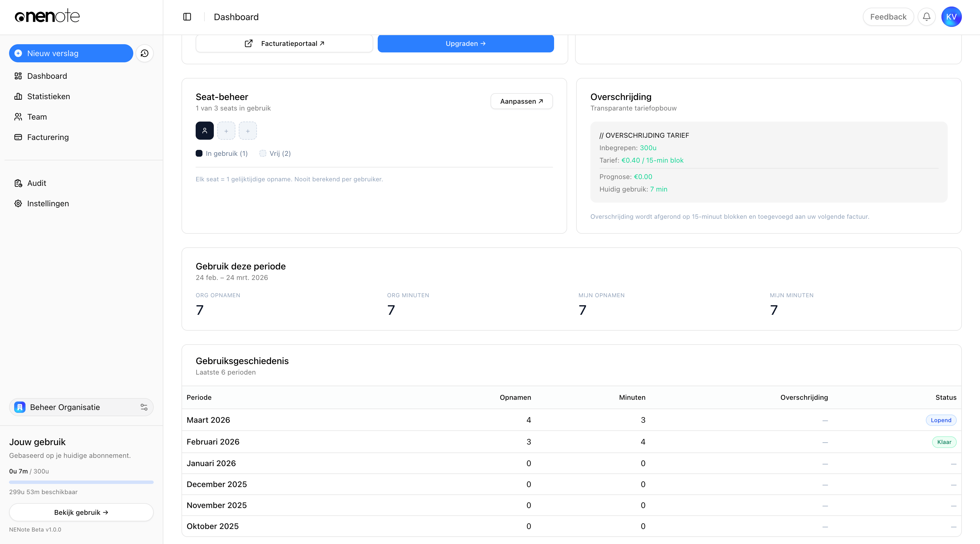Click the usage progress bar
The image size is (980, 544).
(81, 482)
